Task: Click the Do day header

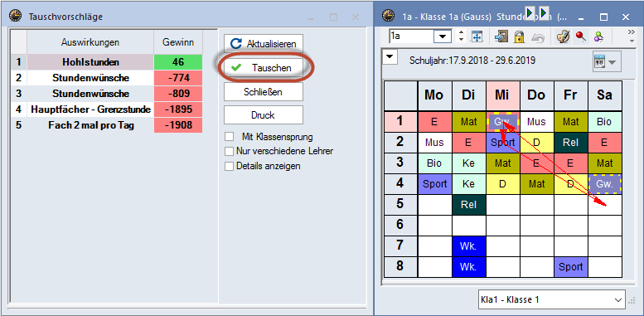Action: tap(537, 95)
